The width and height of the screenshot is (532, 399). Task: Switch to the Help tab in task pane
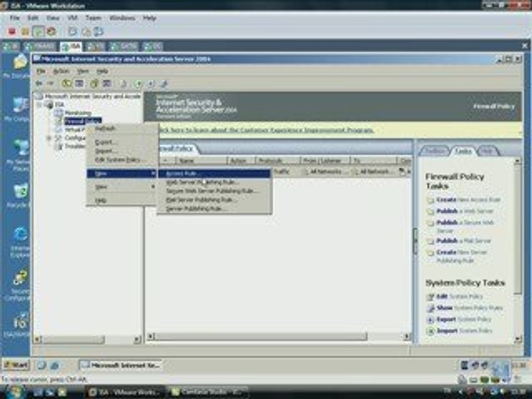(x=488, y=151)
